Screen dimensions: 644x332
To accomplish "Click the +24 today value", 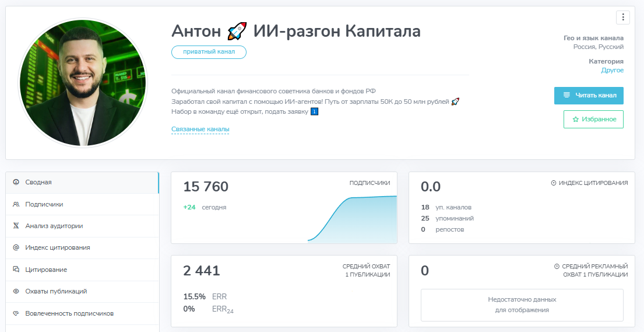I will 189,207.
